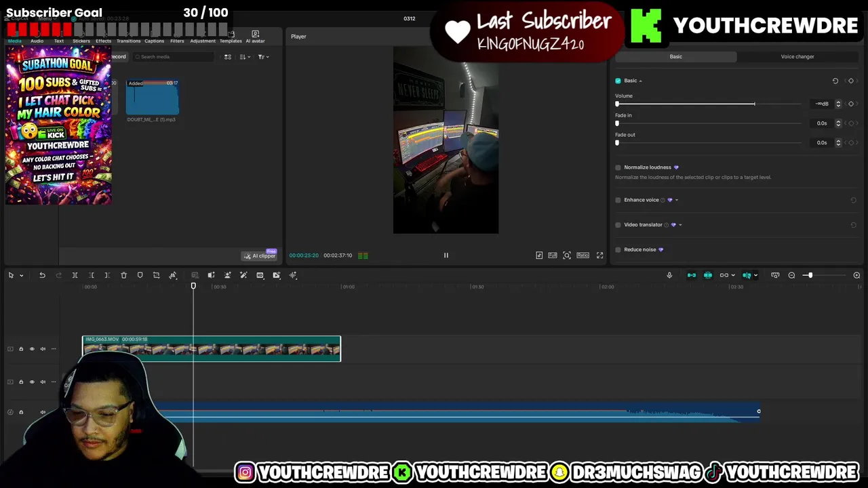This screenshot has height=488, width=868.
Task: Click the audio waveform tool icon
Action: point(293,275)
